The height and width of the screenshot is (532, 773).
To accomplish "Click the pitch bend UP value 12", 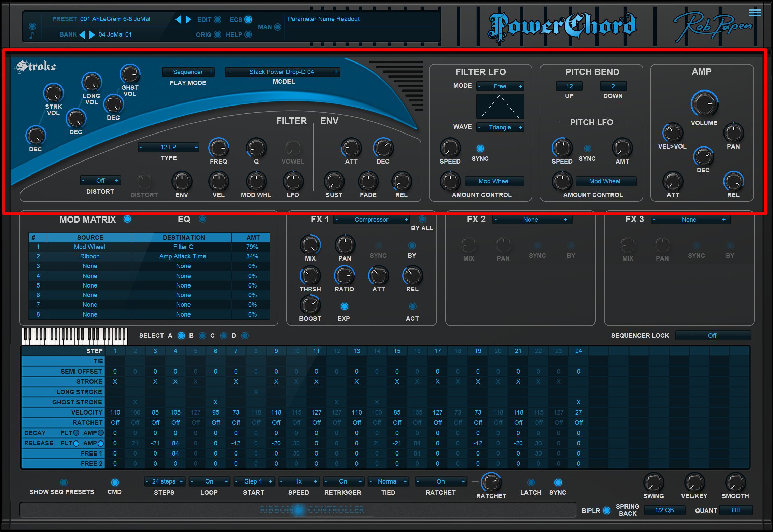I will [569, 86].
